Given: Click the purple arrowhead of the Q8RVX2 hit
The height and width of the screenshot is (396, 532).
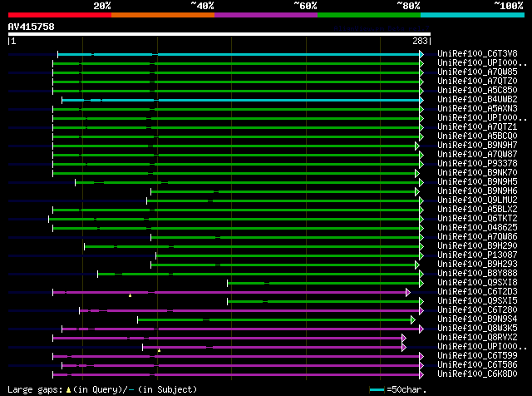Looking at the screenshot, I should click(x=404, y=339).
